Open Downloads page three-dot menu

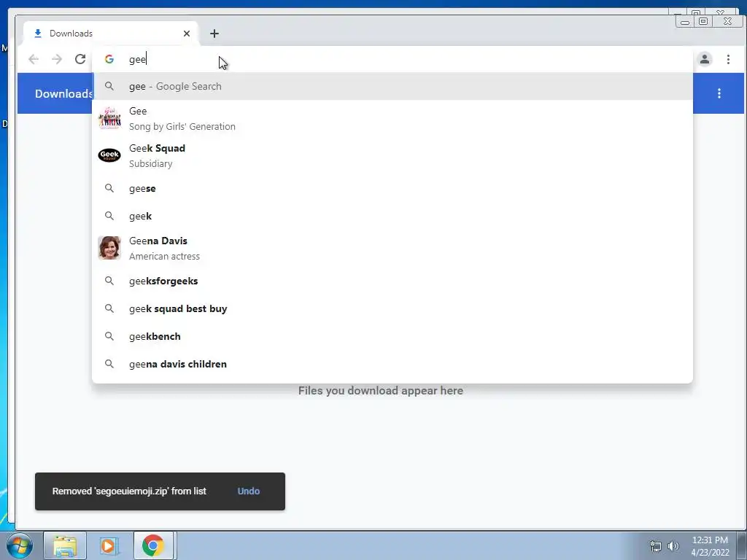tap(719, 93)
